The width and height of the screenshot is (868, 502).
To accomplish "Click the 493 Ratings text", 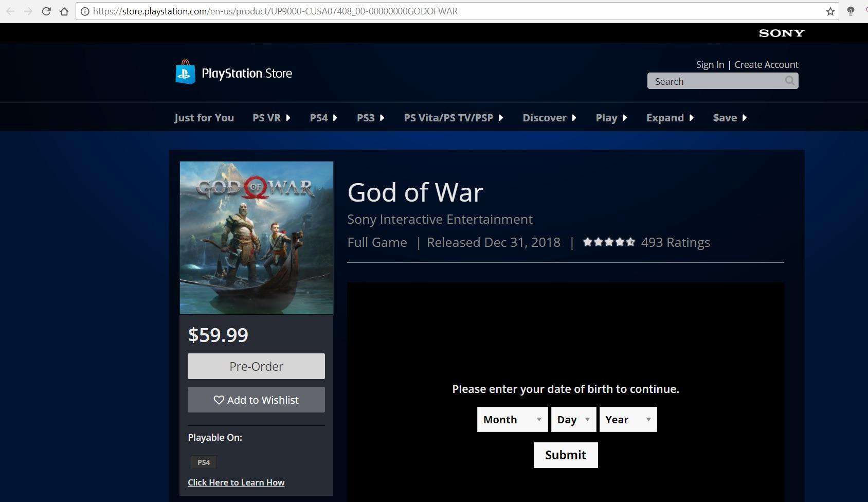I will [x=675, y=242].
